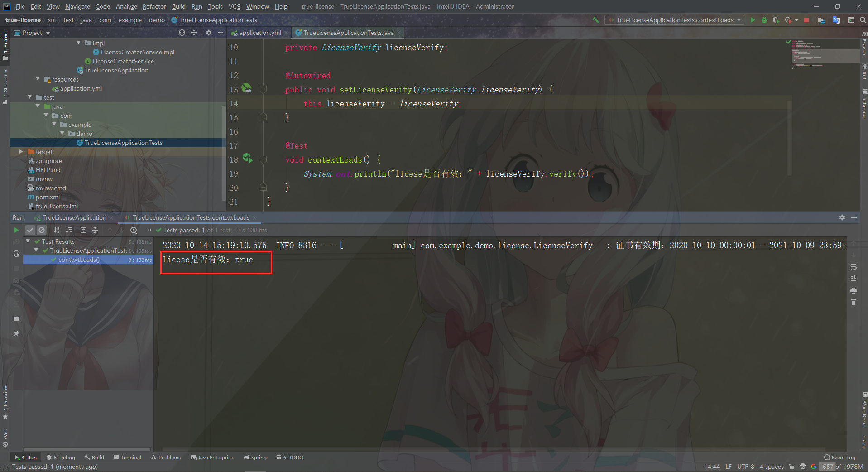Build project with the hammer icon
868x472 pixels.
click(595, 20)
